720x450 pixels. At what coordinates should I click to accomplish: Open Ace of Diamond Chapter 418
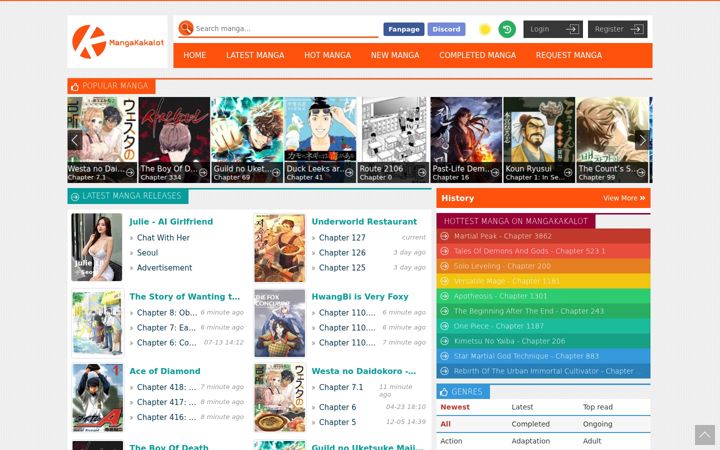[x=166, y=387]
